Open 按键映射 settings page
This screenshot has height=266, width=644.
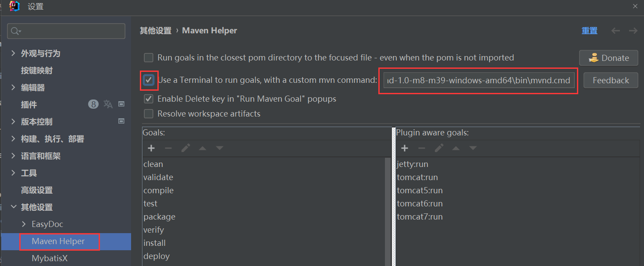click(x=37, y=70)
